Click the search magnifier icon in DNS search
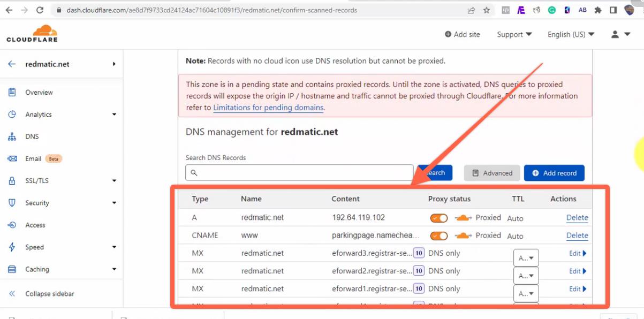The height and width of the screenshot is (319, 644). [194, 173]
